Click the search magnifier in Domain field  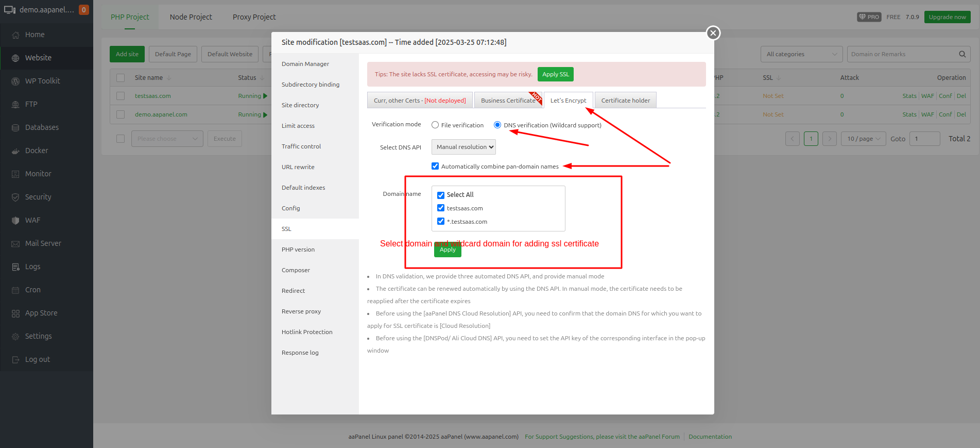(x=962, y=54)
